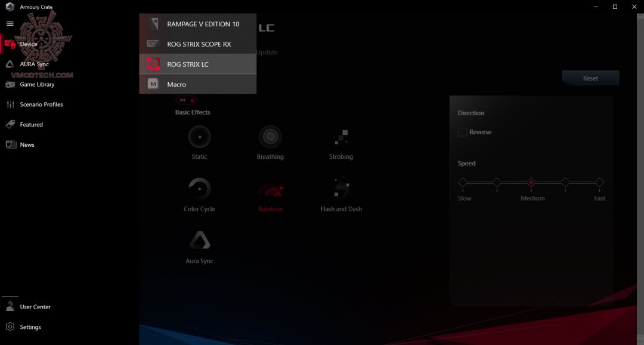This screenshot has height=345, width=644.
Task: Select the Flash and Dash effect icon
Action: pos(341,188)
